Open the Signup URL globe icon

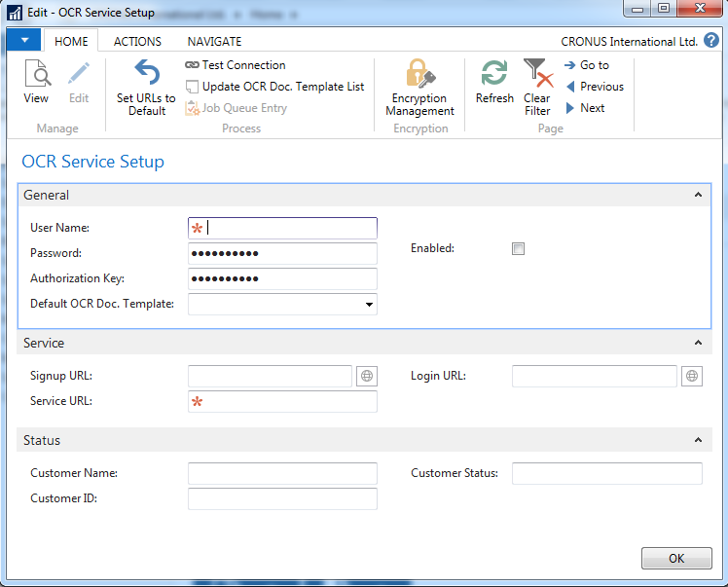pyautogui.click(x=367, y=376)
